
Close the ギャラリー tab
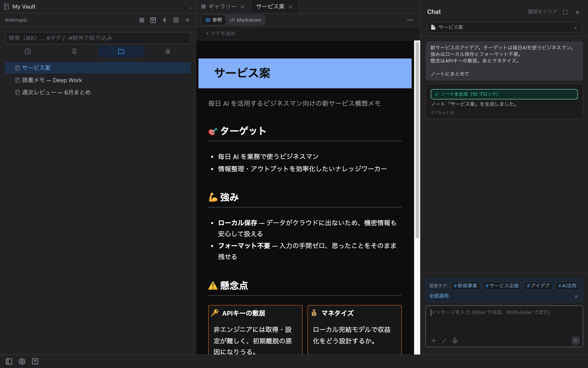243,7
